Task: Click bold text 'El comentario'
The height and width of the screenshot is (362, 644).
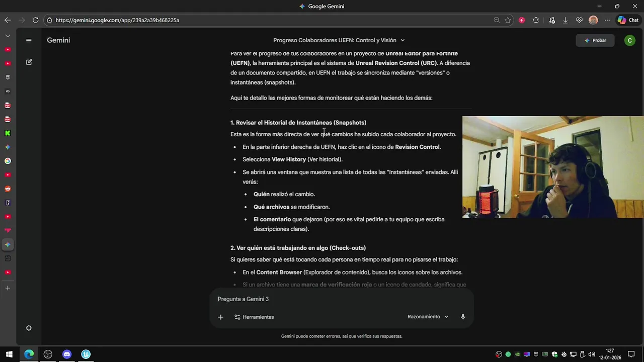Action: (x=272, y=219)
